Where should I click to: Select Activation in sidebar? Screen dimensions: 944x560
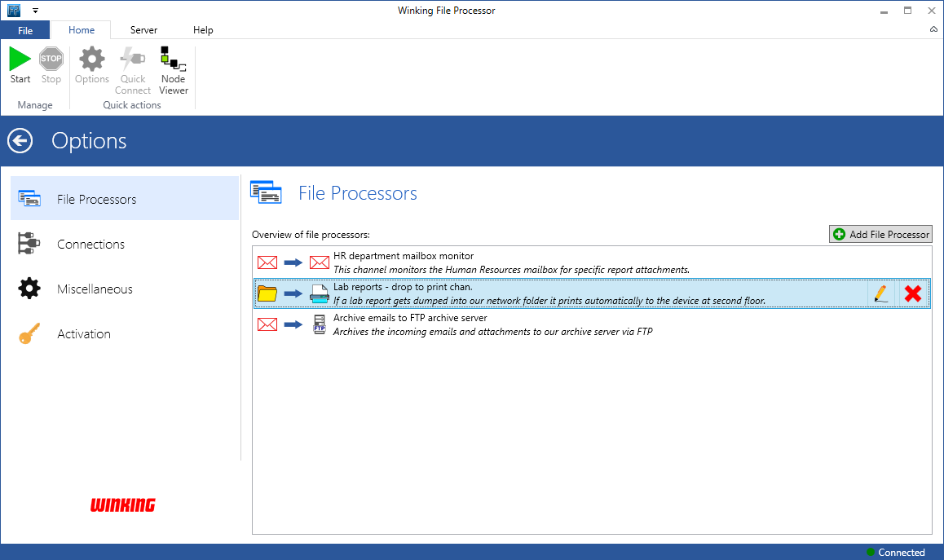click(x=125, y=334)
